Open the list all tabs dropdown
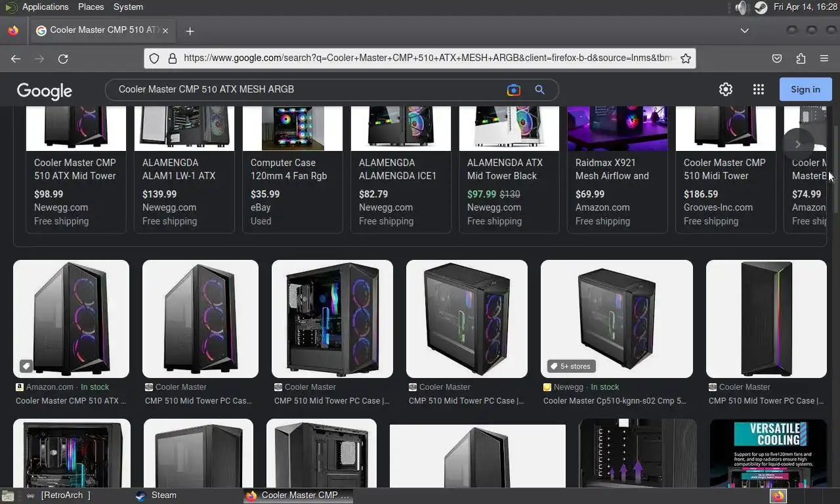The height and width of the screenshot is (504, 840). [745, 31]
